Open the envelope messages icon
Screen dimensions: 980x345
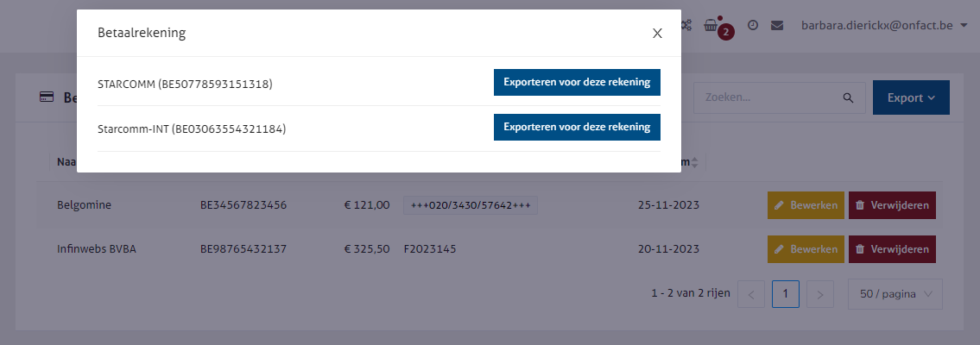[x=777, y=26]
